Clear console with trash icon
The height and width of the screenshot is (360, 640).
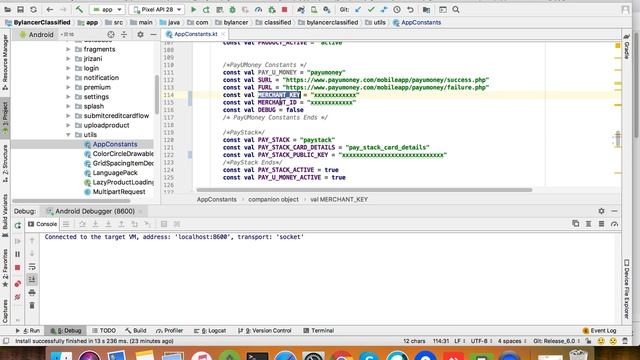point(32,305)
